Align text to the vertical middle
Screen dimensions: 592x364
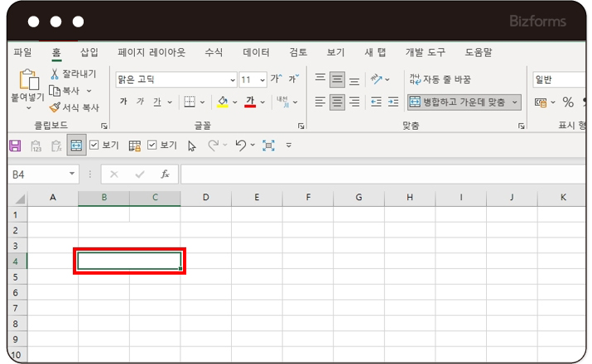[337, 79]
